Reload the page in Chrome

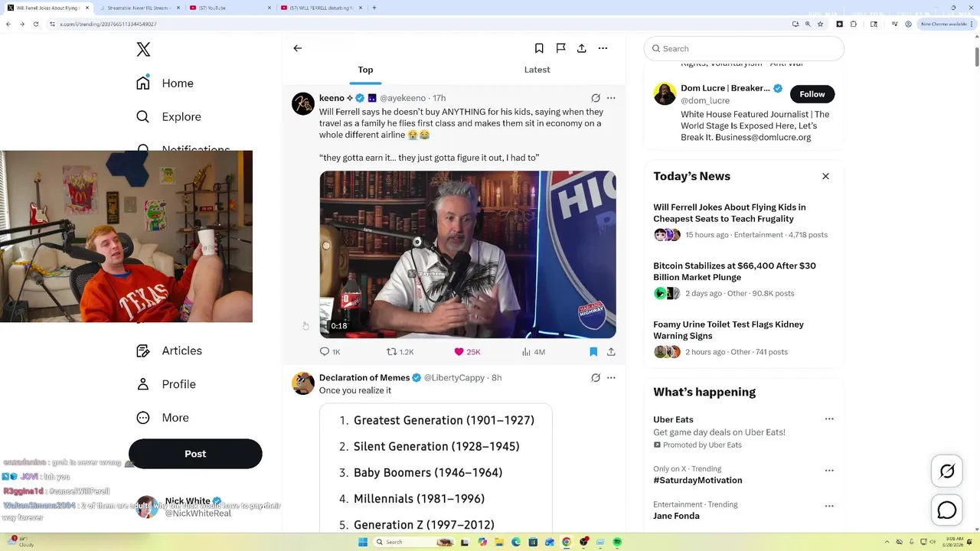(x=35, y=24)
